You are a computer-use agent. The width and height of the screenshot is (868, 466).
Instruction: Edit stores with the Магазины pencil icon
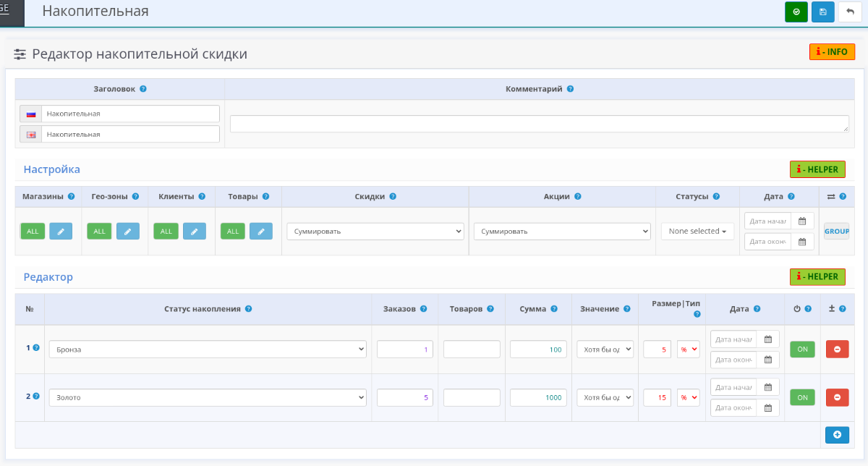coord(61,231)
